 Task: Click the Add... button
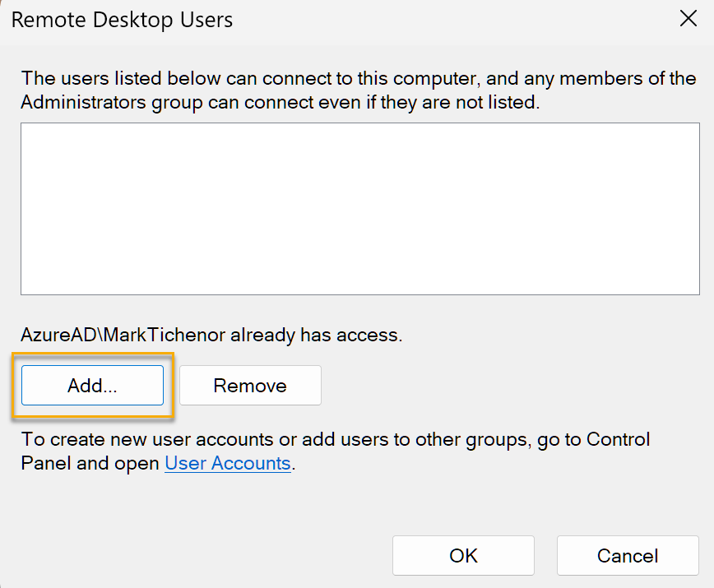point(92,385)
